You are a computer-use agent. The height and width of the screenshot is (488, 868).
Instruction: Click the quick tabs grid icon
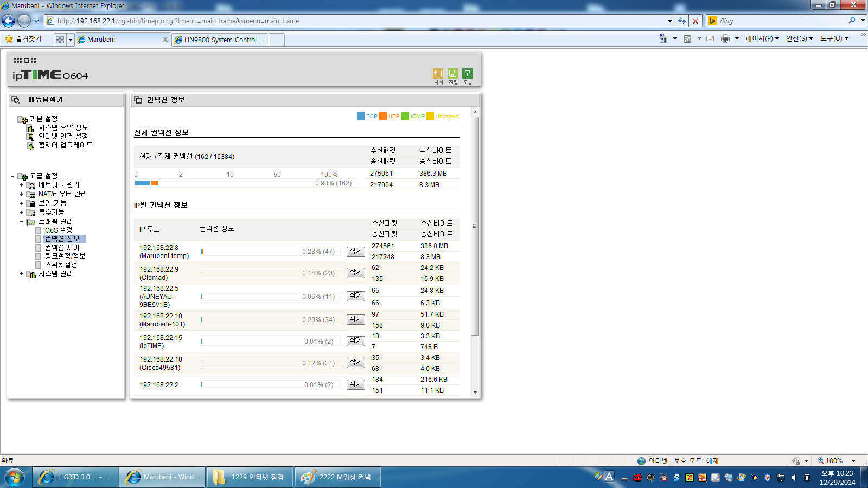pos(60,40)
